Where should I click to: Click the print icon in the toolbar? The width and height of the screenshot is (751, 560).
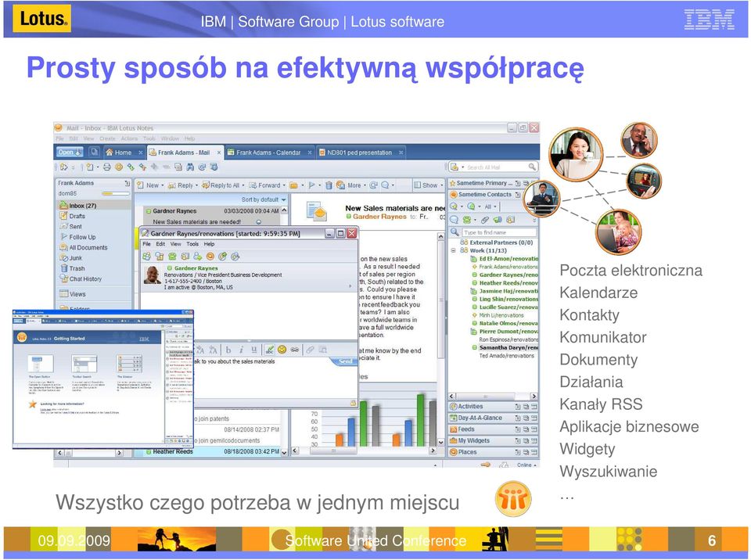pyautogui.click(x=107, y=167)
